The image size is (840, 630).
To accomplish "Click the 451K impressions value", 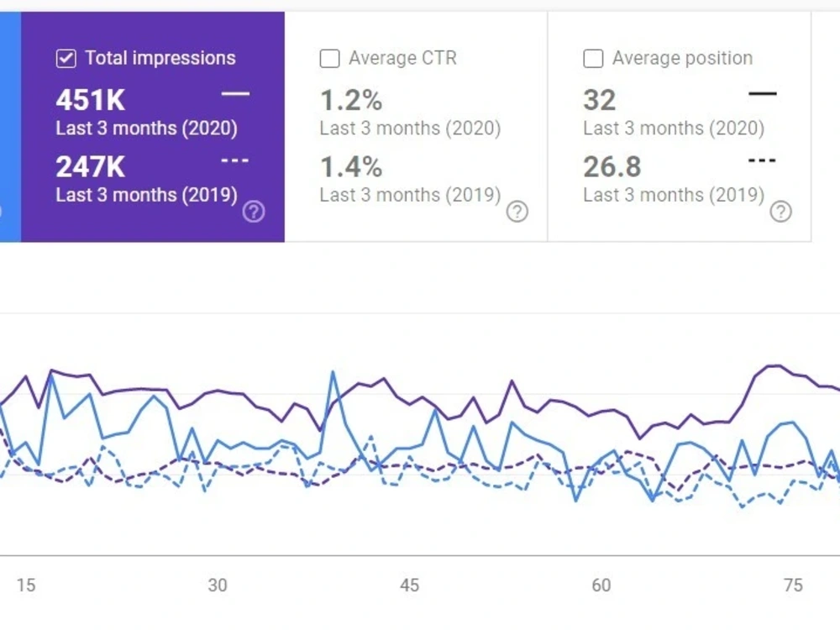I will (91, 100).
